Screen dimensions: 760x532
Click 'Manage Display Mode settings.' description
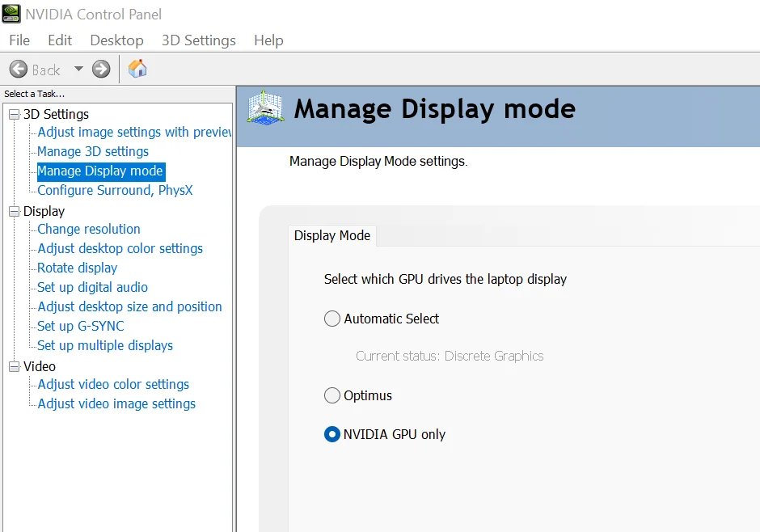(x=378, y=161)
